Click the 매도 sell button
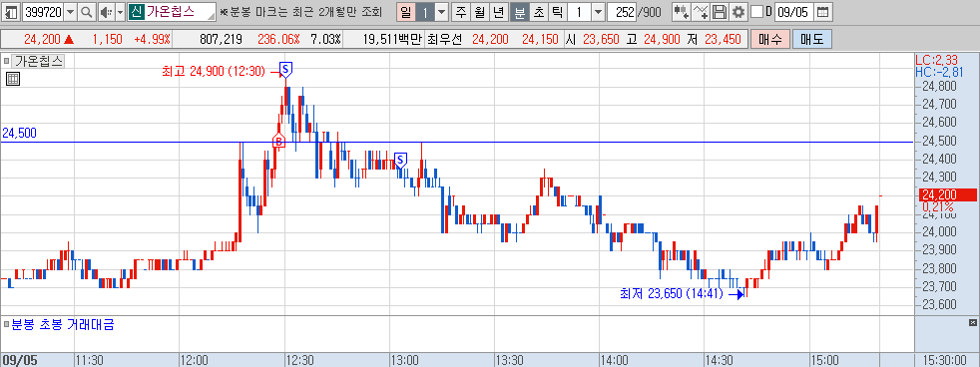The width and height of the screenshot is (980, 367). [812, 39]
